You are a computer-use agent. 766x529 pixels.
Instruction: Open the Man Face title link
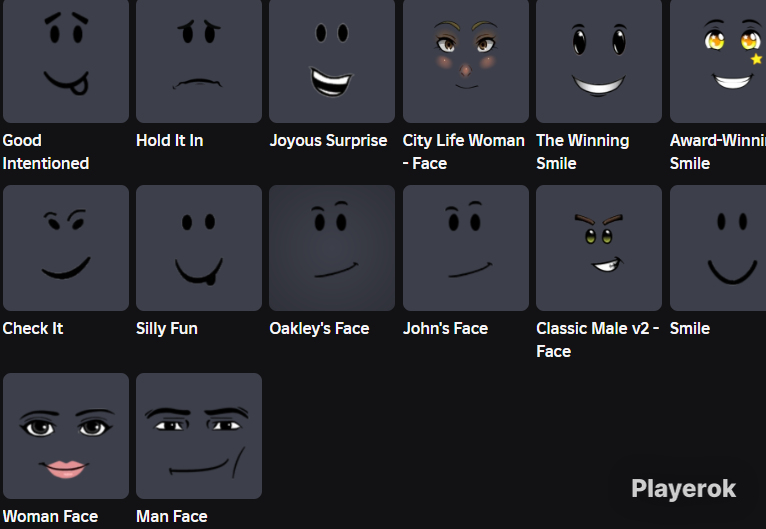(x=171, y=516)
